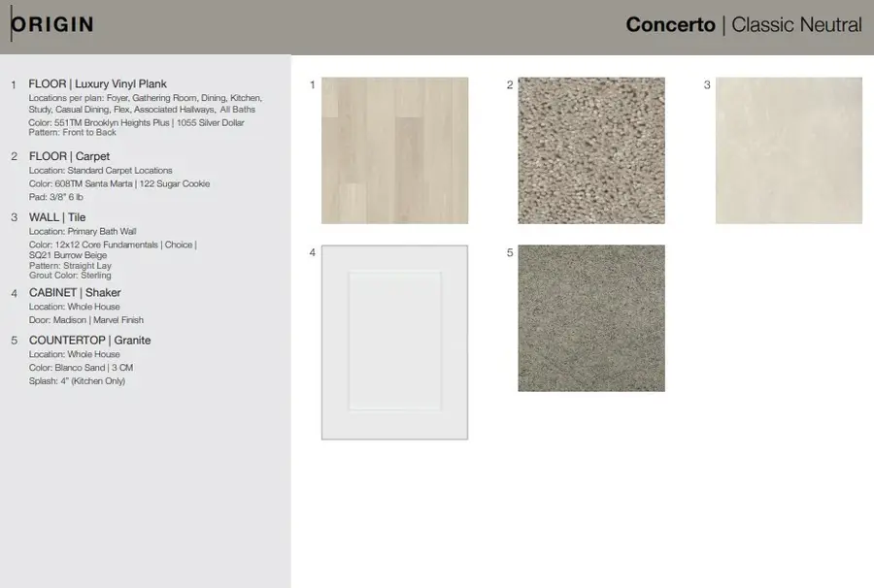Screen dimensions: 874x588
Task: Click the Grout Color: Sterling line
Action: (x=70, y=276)
